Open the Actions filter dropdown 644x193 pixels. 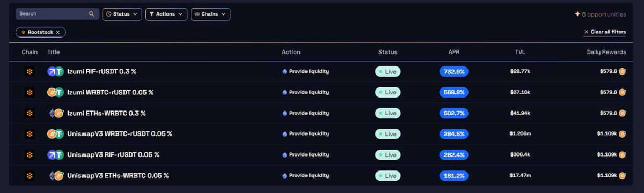(166, 14)
